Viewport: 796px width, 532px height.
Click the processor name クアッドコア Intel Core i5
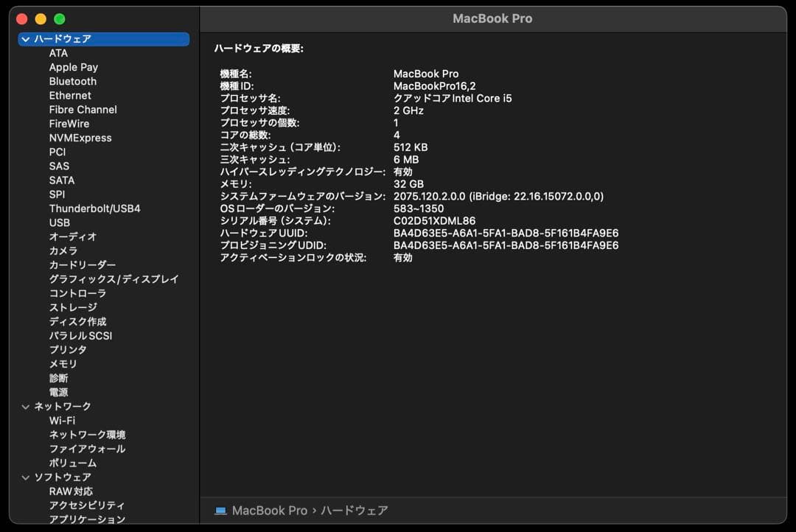click(453, 99)
